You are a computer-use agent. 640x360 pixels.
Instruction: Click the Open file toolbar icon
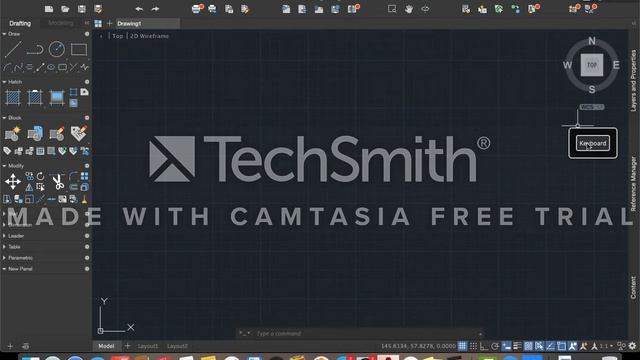point(65,9)
